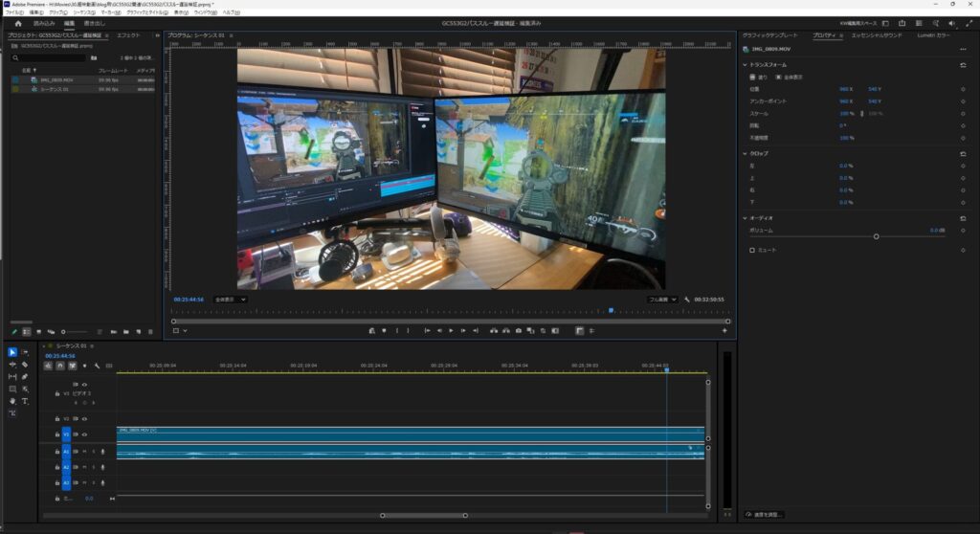Play the sequence in Program monitor
Viewport: 980px width, 534px height.
[451, 331]
